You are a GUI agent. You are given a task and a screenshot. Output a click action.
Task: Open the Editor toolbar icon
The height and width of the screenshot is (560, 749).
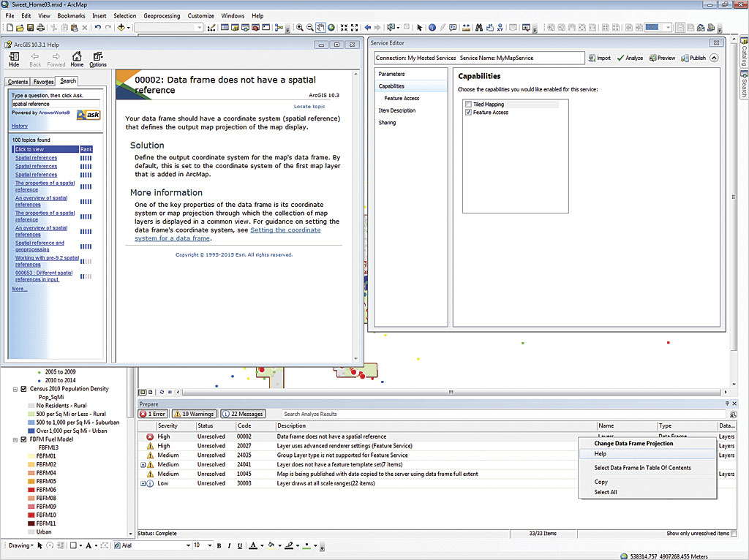click(x=211, y=28)
